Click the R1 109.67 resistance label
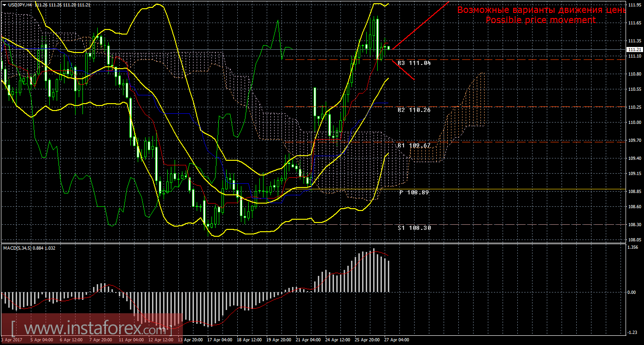 pyautogui.click(x=414, y=146)
